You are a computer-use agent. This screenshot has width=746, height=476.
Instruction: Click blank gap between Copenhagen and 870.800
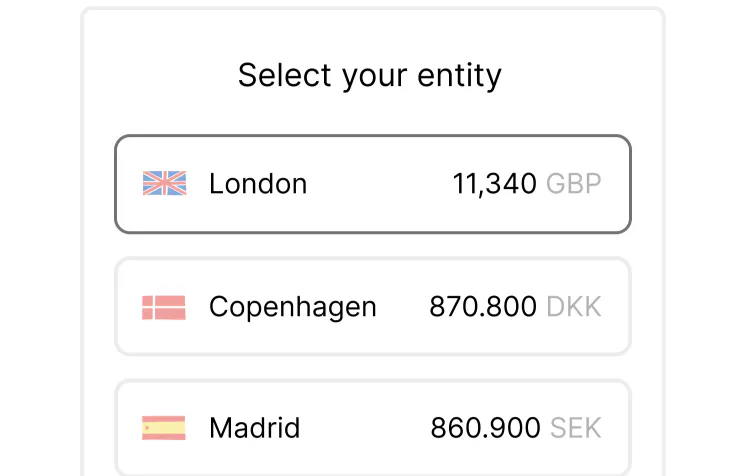[x=403, y=307]
